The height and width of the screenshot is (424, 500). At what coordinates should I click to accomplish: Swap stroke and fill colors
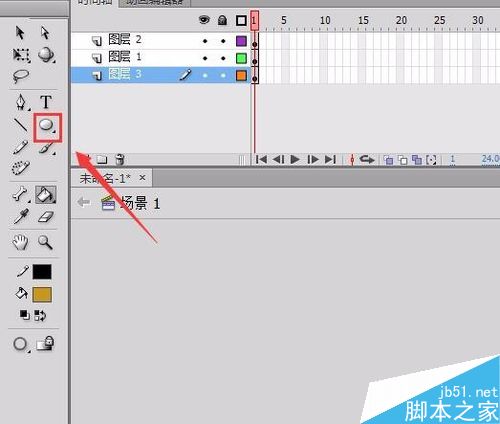pos(40,315)
